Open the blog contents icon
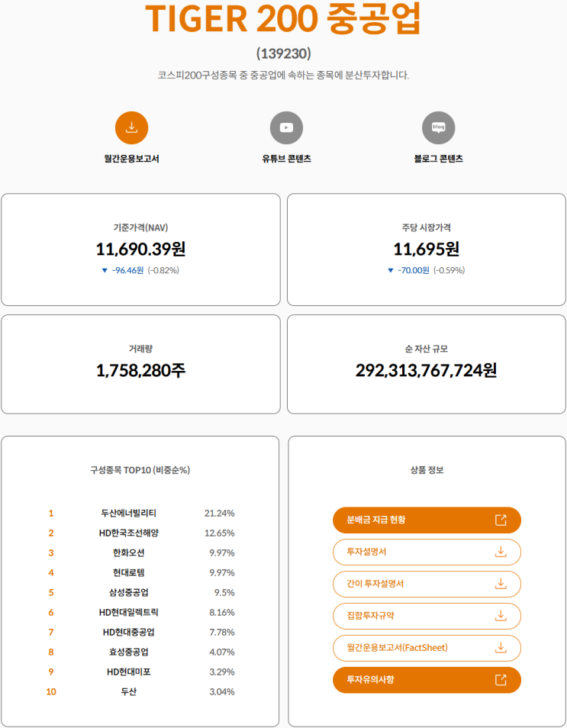 click(x=438, y=127)
